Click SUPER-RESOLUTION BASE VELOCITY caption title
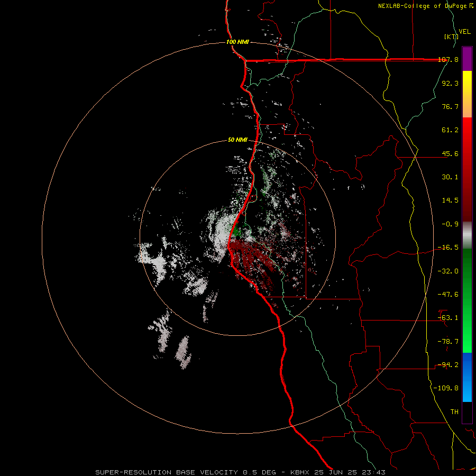The width and height of the screenshot is (476, 476). 167,472
